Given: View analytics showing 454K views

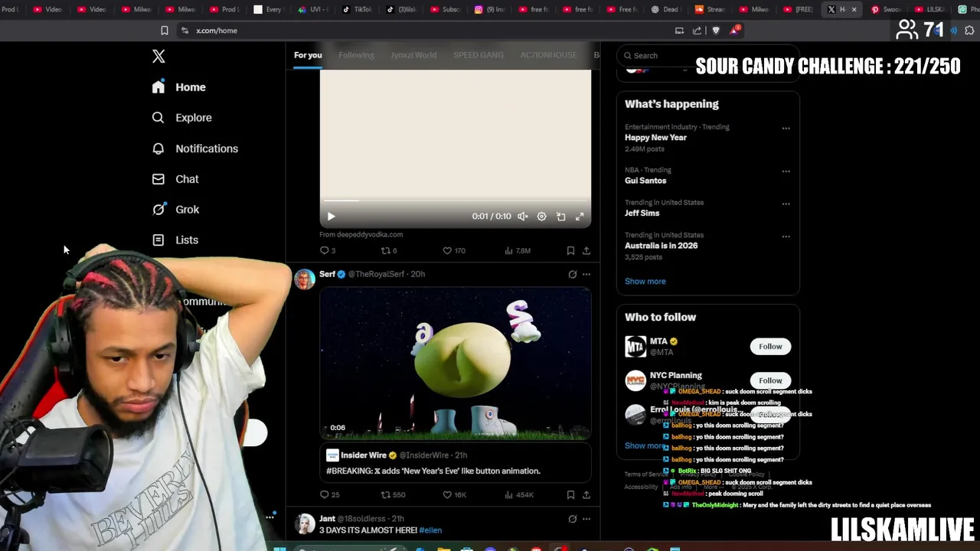Looking at the screenshot, I should click(x=519, y=494).
